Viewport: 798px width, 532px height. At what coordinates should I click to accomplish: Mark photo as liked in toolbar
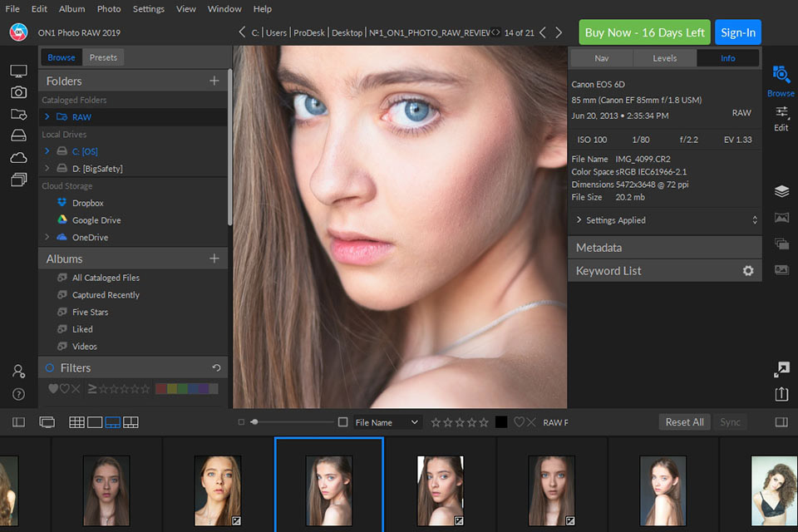519,422
